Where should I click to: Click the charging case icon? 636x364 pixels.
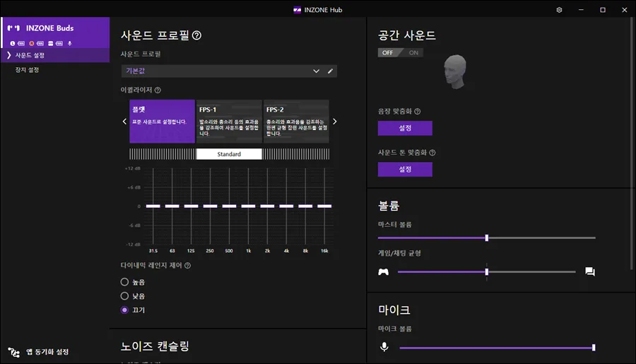pyautogui.click(x=51, y=43)
